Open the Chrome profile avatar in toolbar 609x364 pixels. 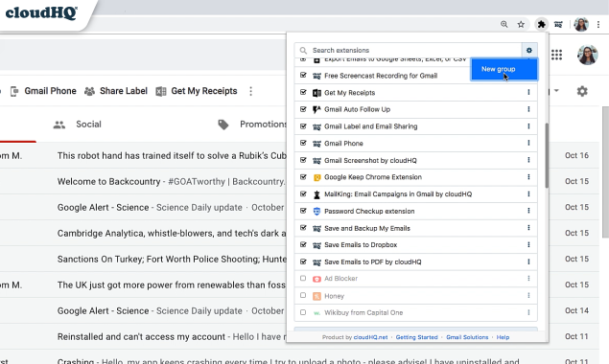click(x=581, y=25)
